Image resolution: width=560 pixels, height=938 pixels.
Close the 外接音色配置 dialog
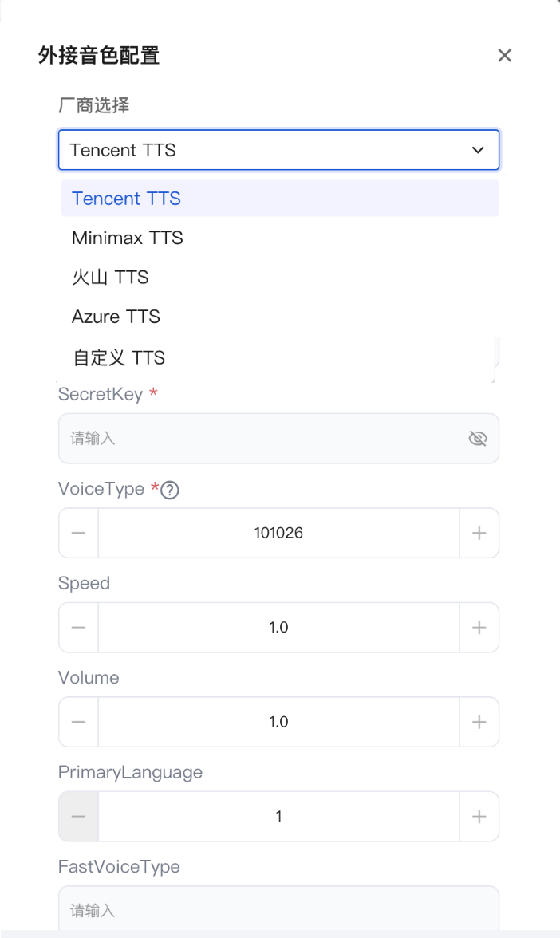tap(504, 56)
